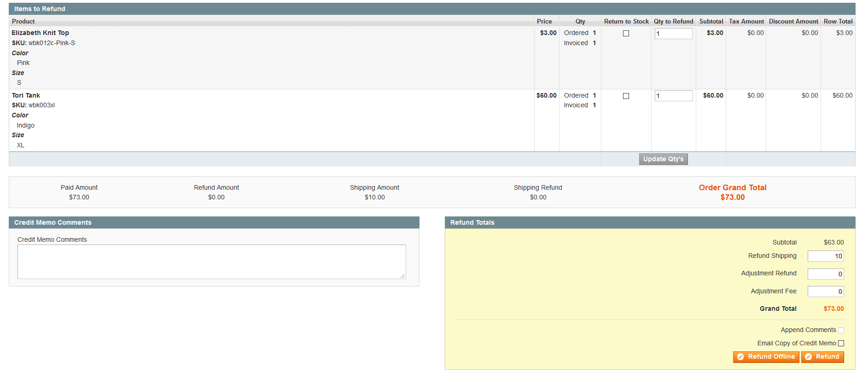Click the Elizabeth Knit Top product name
The width and height of the screenshot is (868, 373).
[x=41, y=33]
